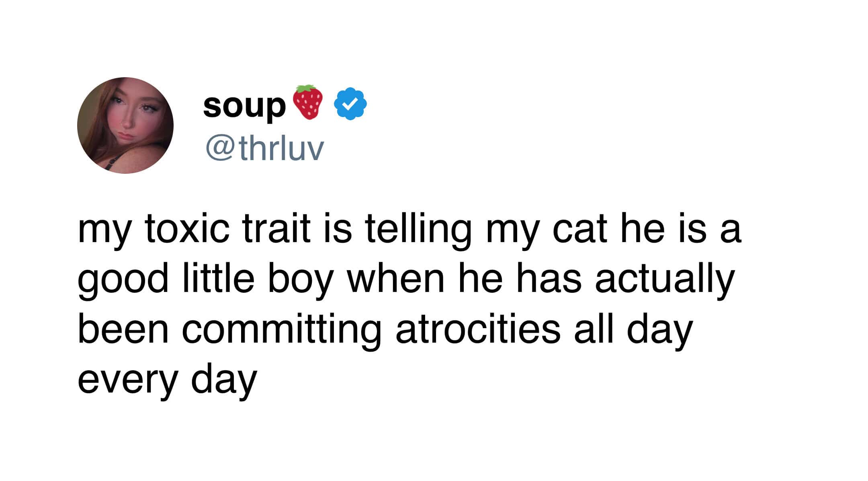Click the word "atrocities" in the tweet

(x=478, y=329)
